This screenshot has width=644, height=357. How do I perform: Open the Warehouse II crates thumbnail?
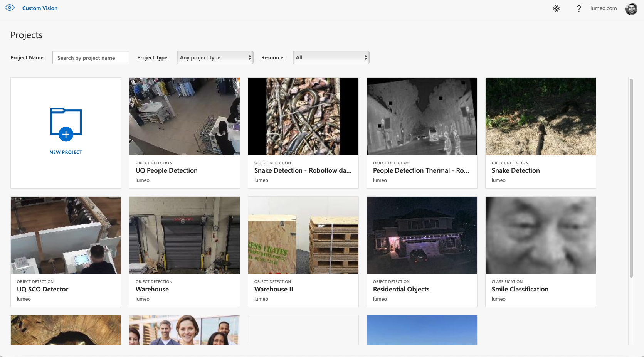tap(303, 235)
